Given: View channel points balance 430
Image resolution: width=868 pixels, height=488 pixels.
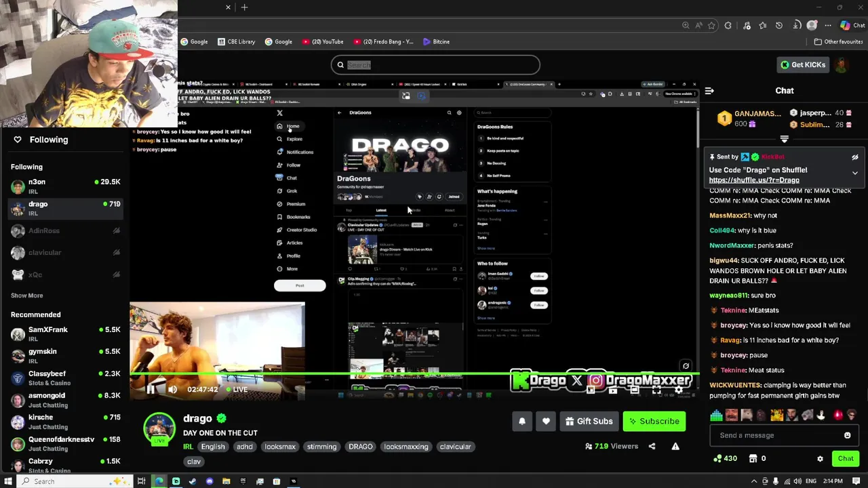Looking at the screenshot, I should tap(725, 459).
